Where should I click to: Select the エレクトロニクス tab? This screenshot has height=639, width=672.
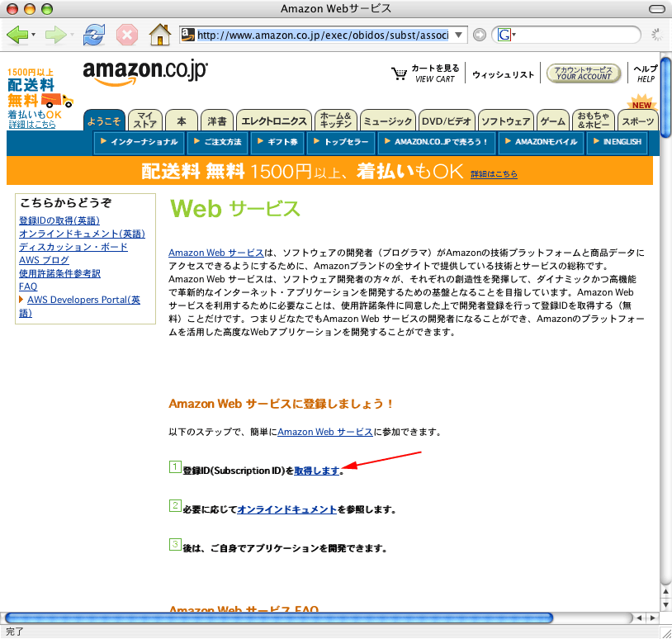[x=274, y=121]
